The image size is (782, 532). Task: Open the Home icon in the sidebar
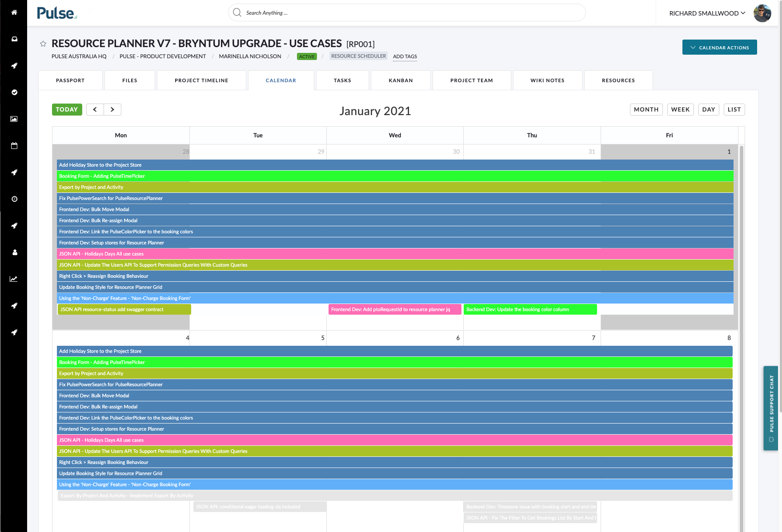pos(14,12)
